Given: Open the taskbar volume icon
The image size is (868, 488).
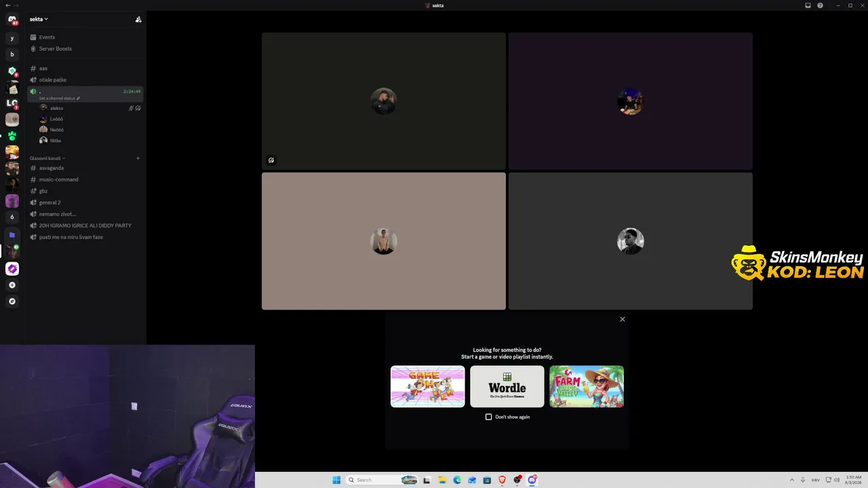Looking at the screenshot, I should [x=837, y=480].
